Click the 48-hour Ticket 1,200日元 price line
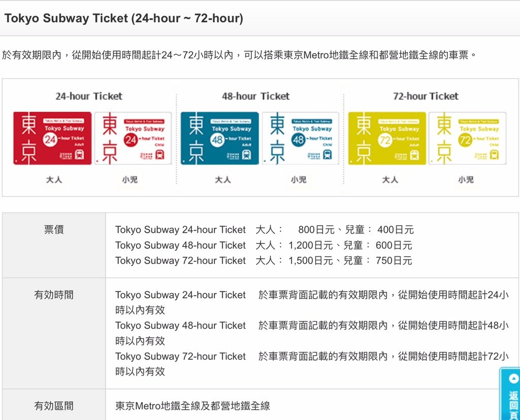Screen dimensions: 520x420 pos(264,246)
